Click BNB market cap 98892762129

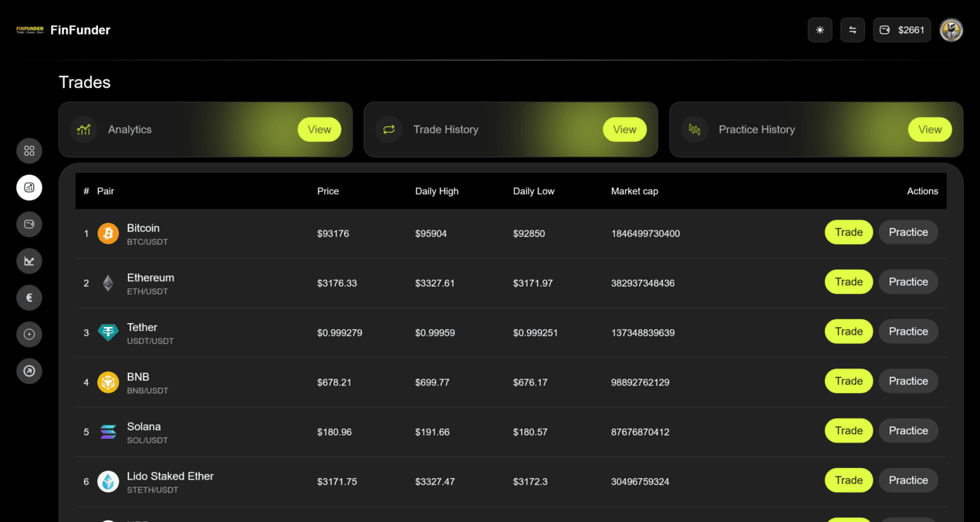pyautogui.click(x=640, y=382)
